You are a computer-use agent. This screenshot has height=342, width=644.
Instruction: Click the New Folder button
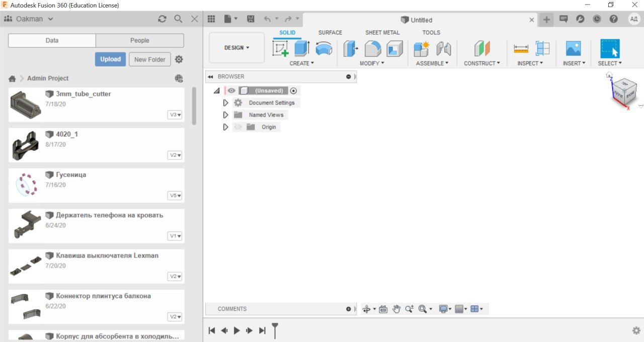(150, 59)
